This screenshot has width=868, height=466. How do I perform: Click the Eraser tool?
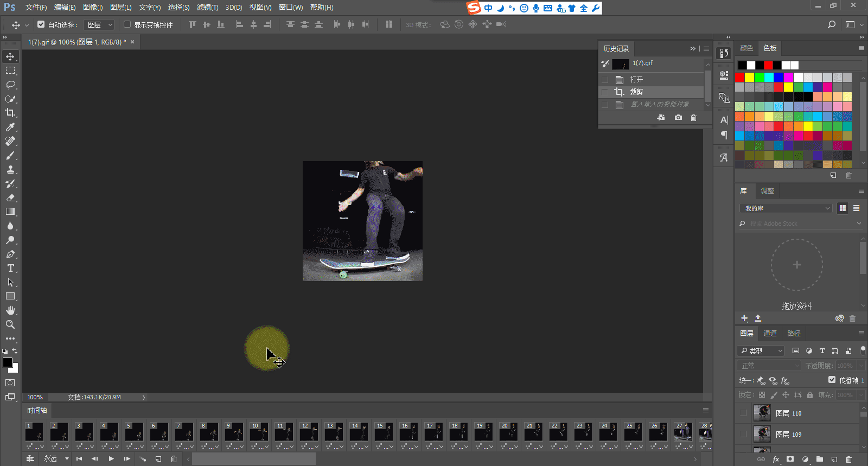point(10,197)
